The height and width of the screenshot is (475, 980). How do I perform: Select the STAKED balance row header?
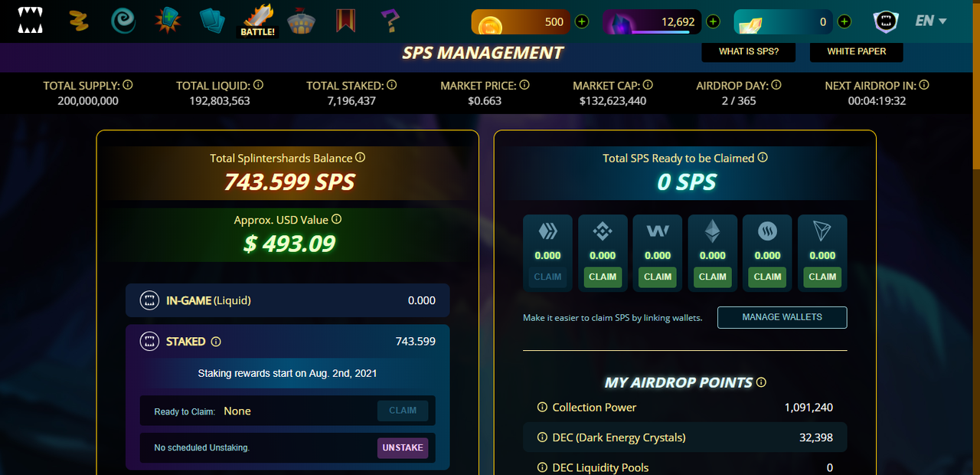point(287,342)
